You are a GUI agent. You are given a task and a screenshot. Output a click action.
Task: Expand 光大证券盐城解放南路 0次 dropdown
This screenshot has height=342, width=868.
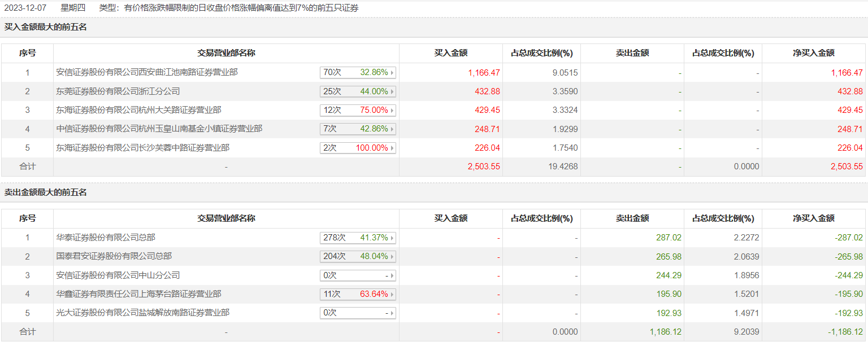click(358, 313)
